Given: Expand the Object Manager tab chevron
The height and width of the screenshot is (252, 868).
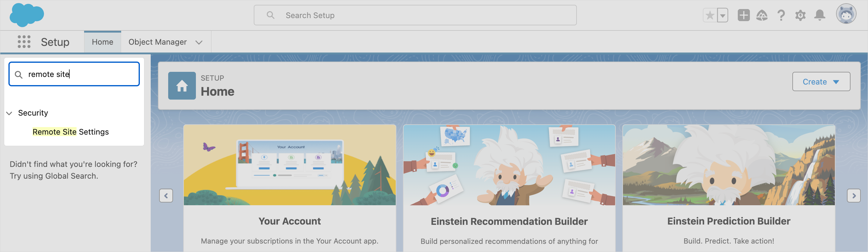Looking at the screenshot, I should (x=199, y=42).
